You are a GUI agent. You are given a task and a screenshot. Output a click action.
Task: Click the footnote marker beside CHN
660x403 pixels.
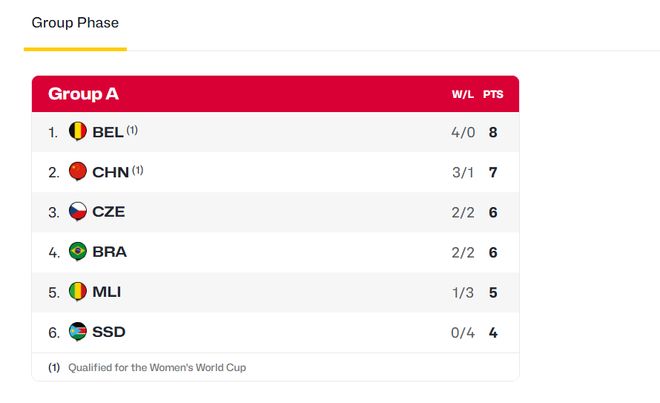(x=138, y=169)
